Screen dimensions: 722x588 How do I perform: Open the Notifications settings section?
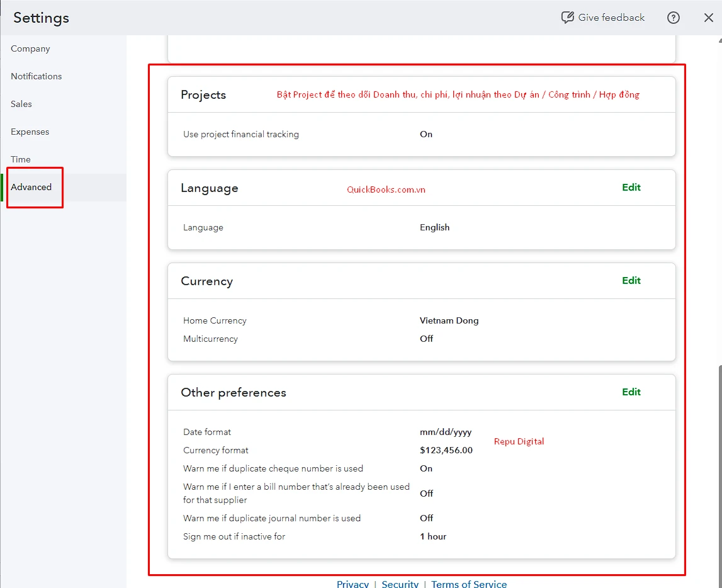point(36,76)
